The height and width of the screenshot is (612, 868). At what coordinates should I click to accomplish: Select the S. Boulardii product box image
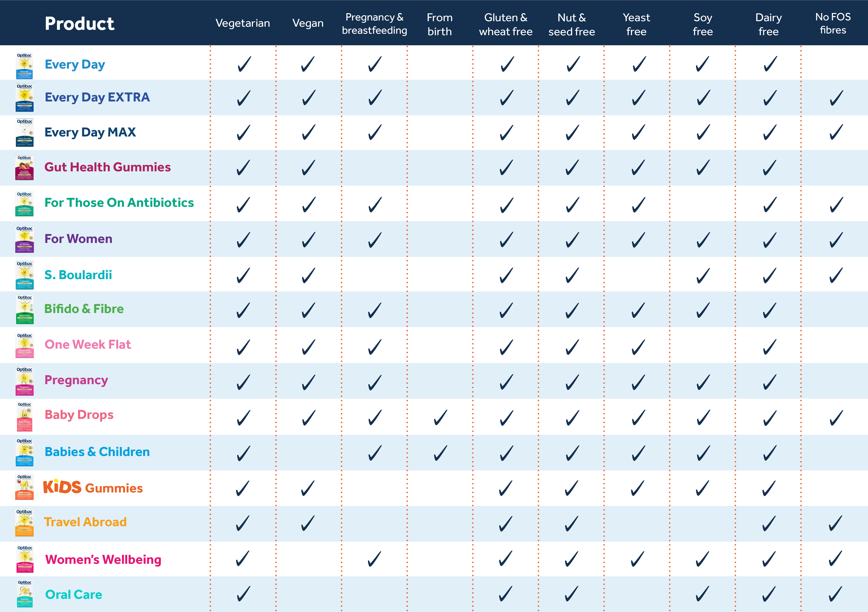click(x=24, y=275)
